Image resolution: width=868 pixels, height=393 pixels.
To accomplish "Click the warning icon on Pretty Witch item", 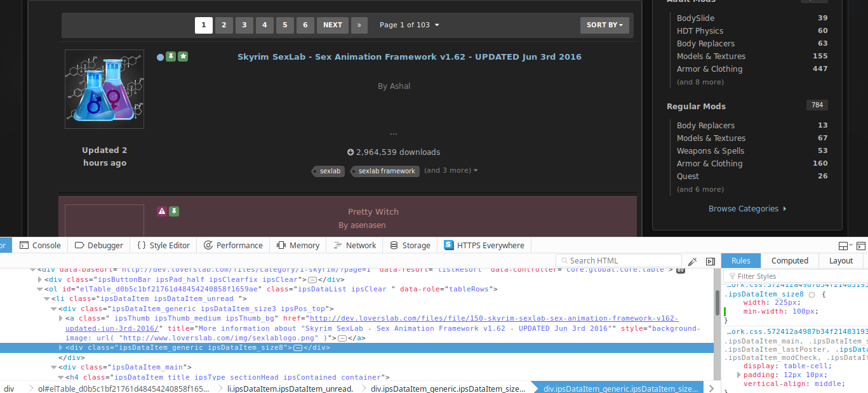I will [x=162, y=211].
